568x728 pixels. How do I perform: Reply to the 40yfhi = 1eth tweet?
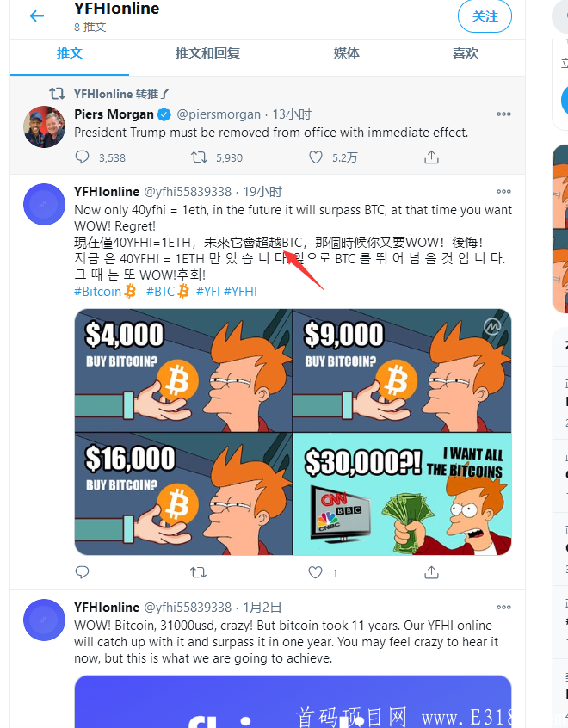click(x=83, y=572)
